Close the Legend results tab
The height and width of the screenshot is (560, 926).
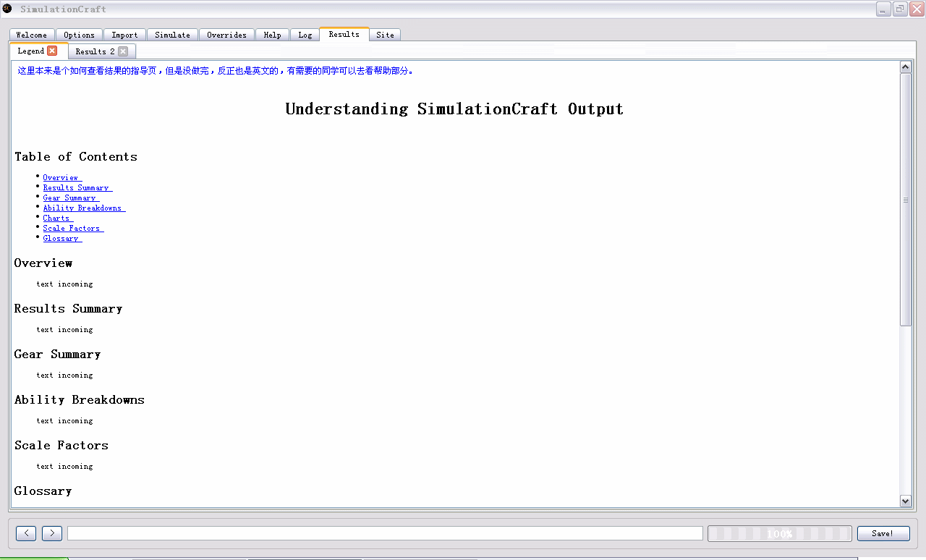point(52,51)
